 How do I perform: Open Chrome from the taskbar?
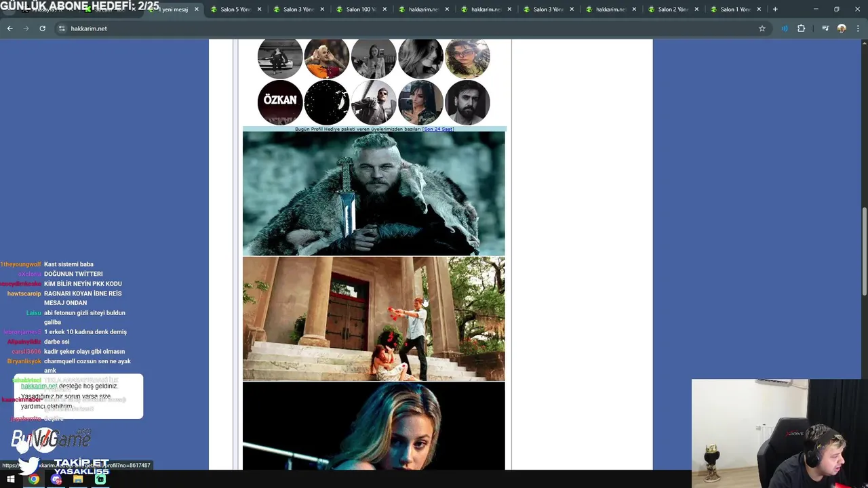click(x=34, y=479)
